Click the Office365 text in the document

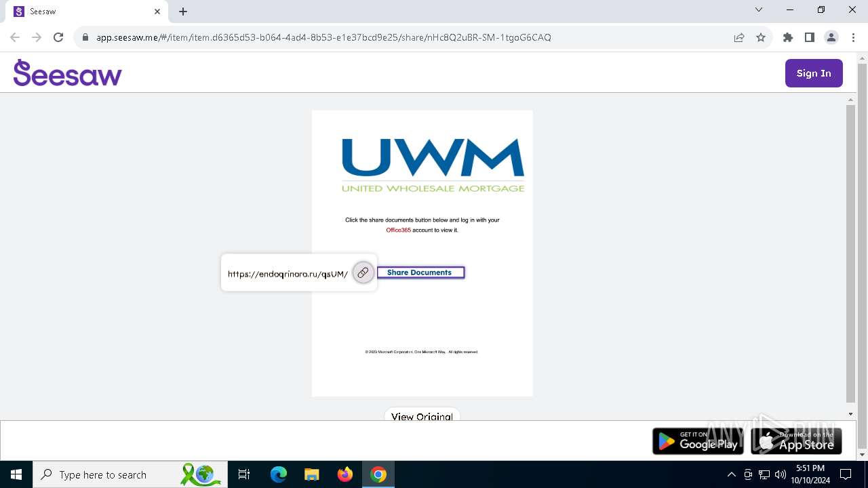coord(399,230)
